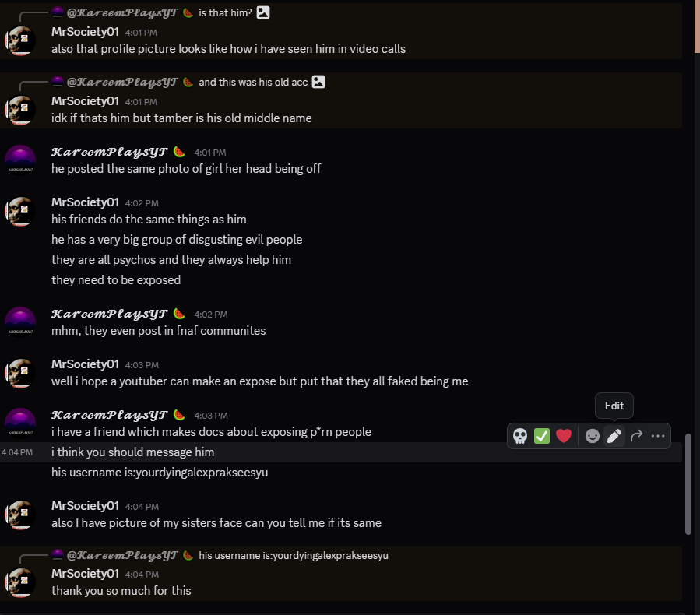
Task: Click the KareemPlaysYT username at 4:02 PM
Action: pos(109,314)
